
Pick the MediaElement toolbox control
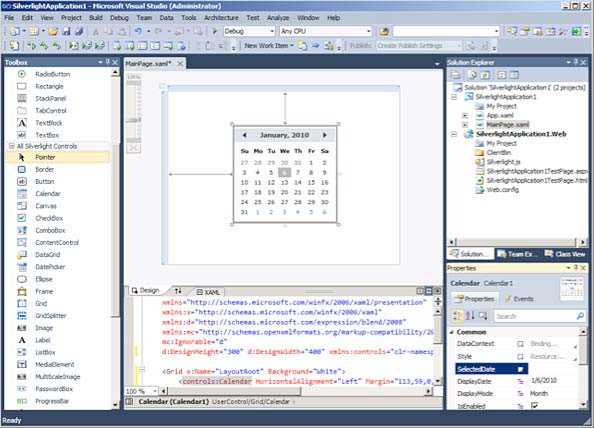click(x=55, y=364)
